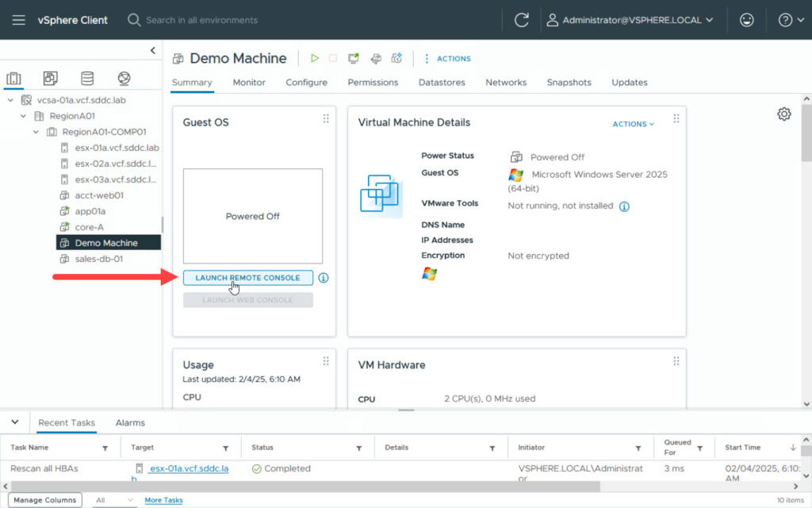Viewport: 812px width, 508px height.
Task: Open the Updates tab
Action: point(630,83)
